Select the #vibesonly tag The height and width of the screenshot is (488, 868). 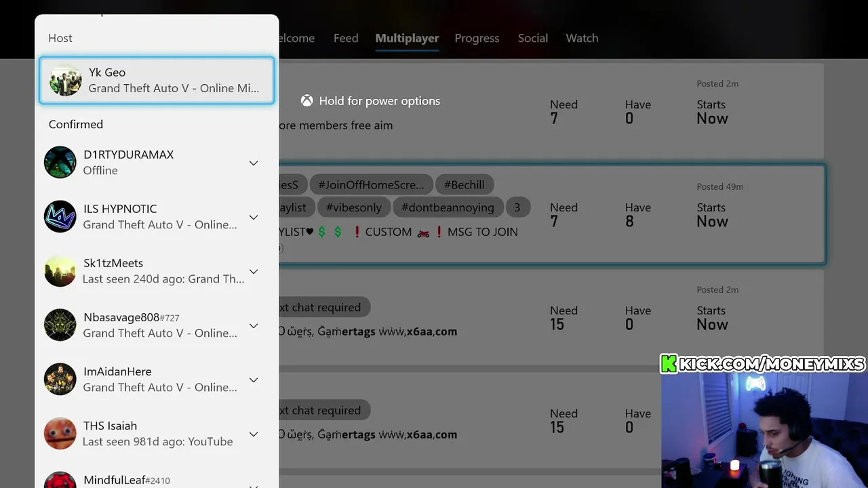point(354,207)
